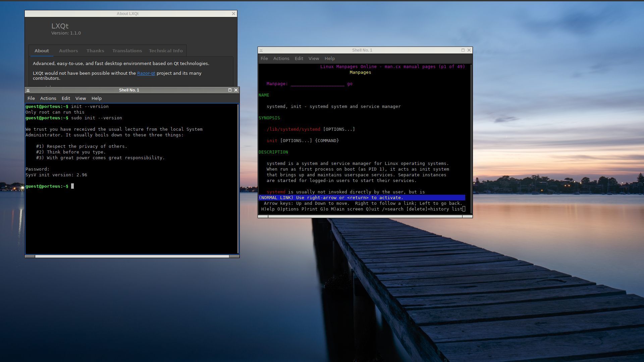
Task: Open the Translations tab
Action: tap(127, 51)
